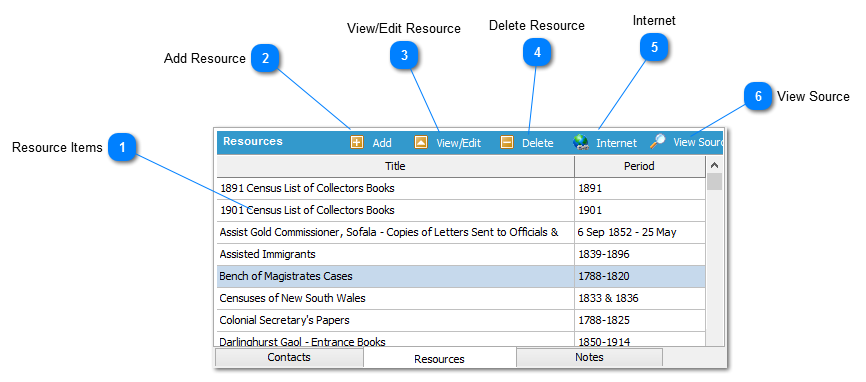
Task: Select 1891 Census List of Collectors Books
Action: point(395,188)
